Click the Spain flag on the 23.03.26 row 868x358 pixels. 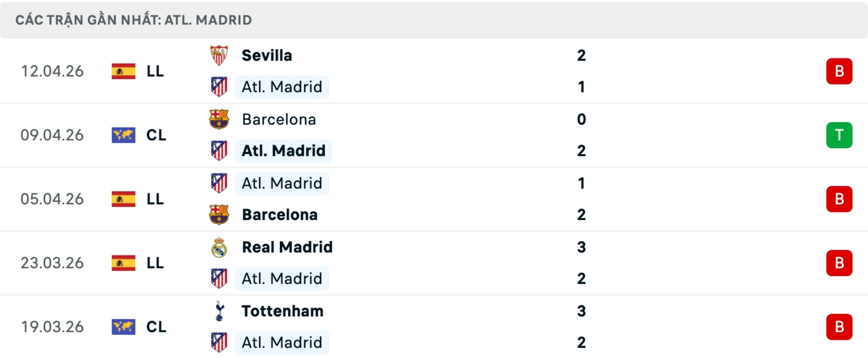[x=123, y=263]
